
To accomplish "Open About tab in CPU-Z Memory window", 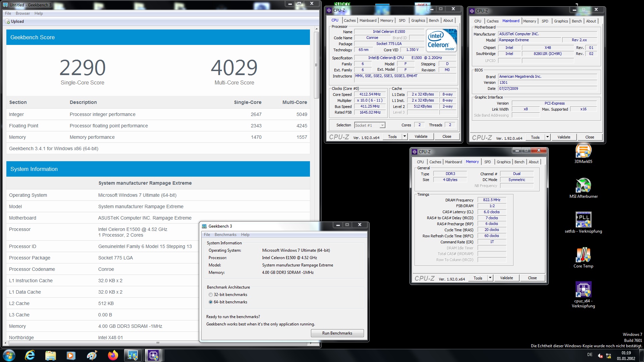I will tap(533, 162).
